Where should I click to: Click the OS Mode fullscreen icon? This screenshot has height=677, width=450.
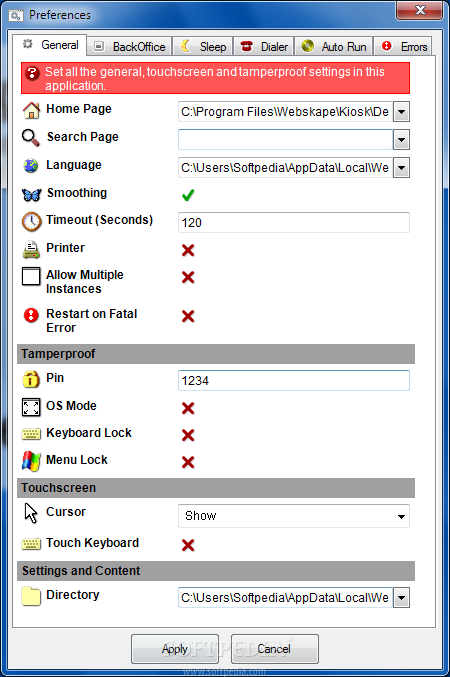31,407
